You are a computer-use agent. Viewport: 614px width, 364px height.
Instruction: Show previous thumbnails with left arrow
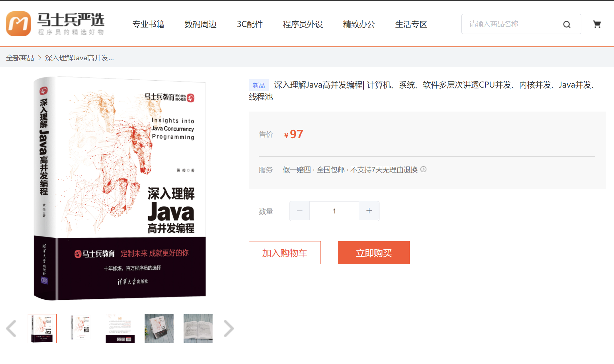click(11, 328)
